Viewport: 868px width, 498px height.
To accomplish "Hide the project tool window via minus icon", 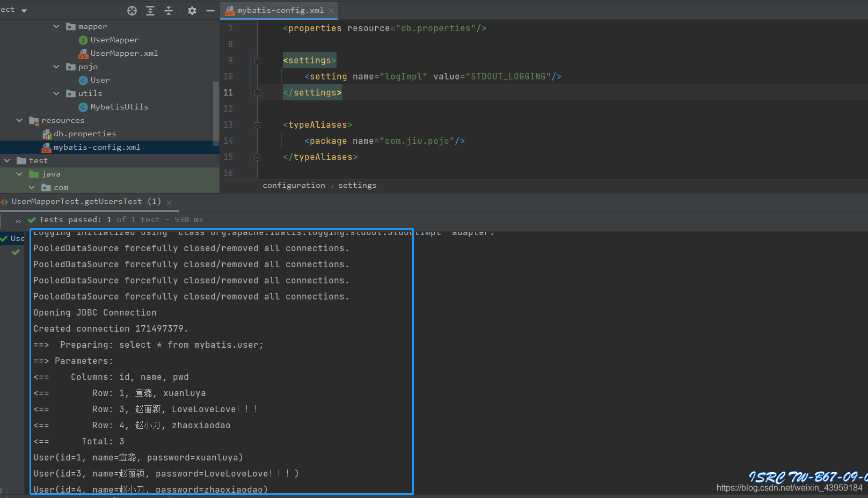I will 210,11.
